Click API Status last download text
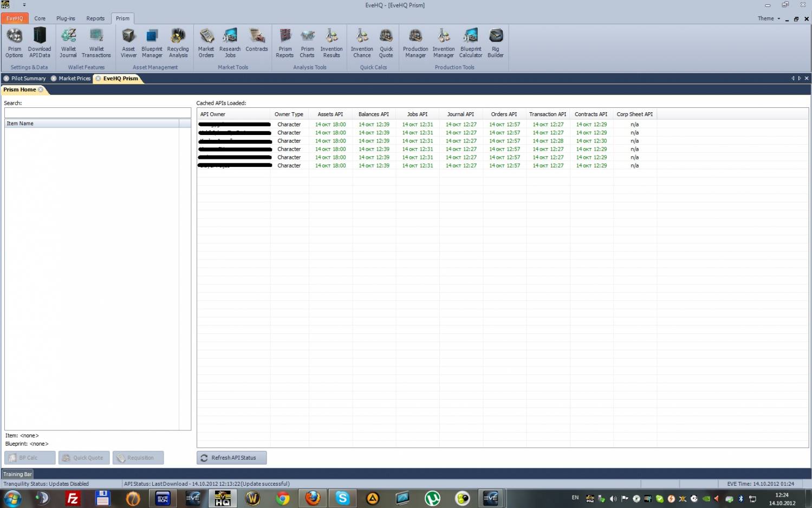The image size is (812, 508). pyautogui.click(x=207, y=484)
